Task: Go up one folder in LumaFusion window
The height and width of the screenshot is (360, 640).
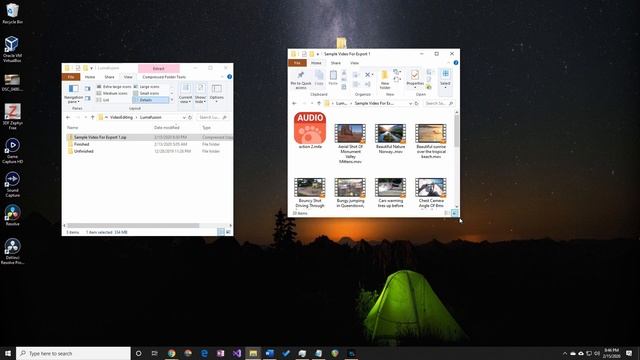Action: point(93,117)
